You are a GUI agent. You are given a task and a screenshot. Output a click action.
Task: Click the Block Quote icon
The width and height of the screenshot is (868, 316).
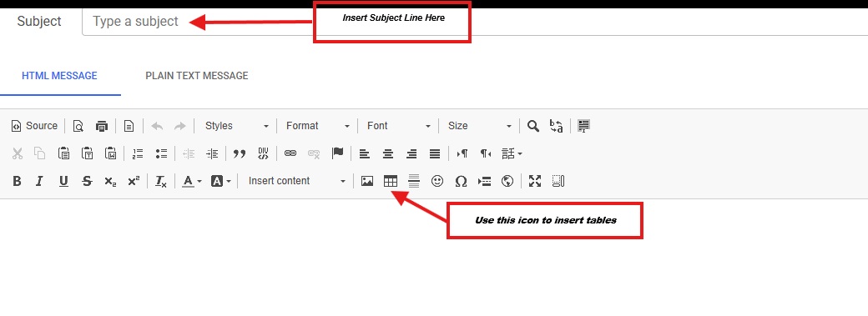[x=240, y=153]
